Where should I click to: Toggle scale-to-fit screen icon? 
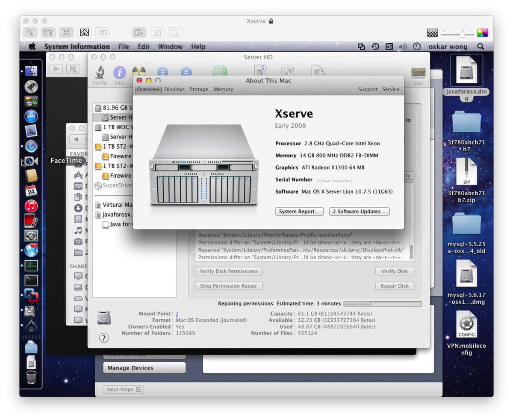click(x=66, y=32)
